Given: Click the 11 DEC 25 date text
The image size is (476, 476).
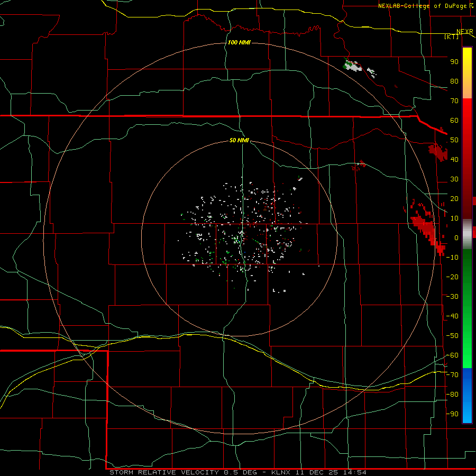Looking at the screenshot, I should click(x=317, y=472).
